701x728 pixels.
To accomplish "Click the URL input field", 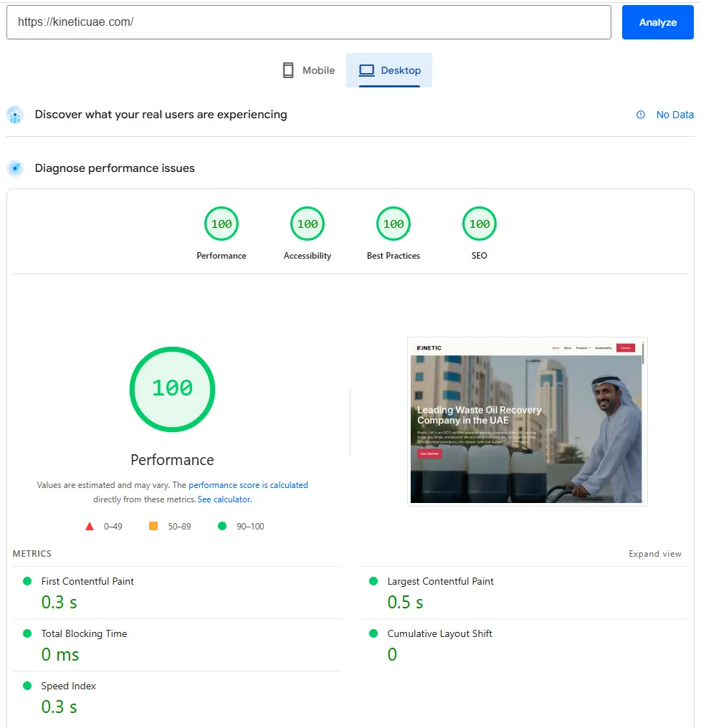I will click(x=308, y=22).
